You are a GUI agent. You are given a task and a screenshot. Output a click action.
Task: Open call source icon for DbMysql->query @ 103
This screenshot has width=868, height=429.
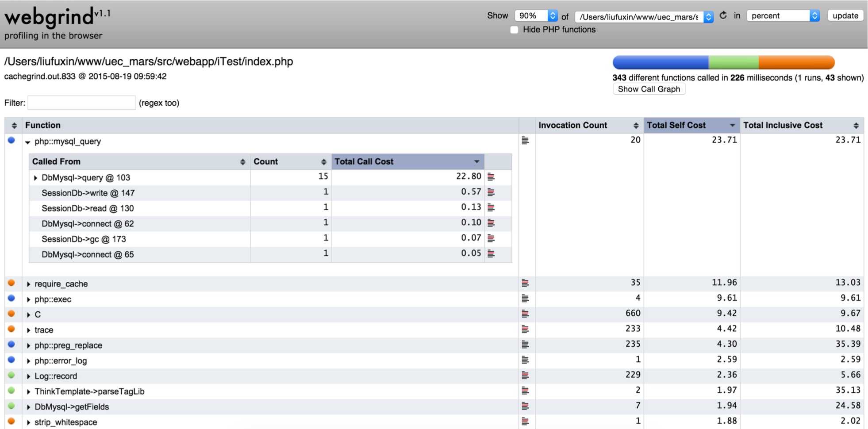[x=491, y=176]
